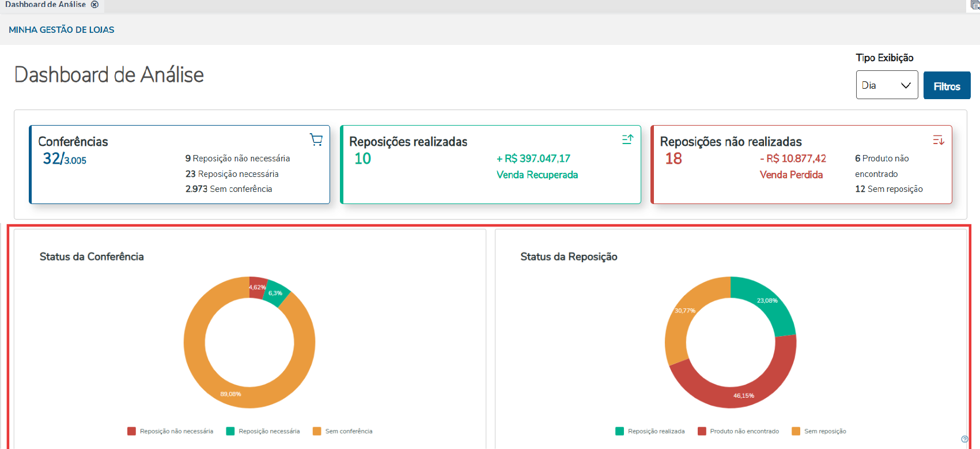The image size is (980, 449).
Task: Close the Dashboard de Análise tab
Action: pos(95,5)
